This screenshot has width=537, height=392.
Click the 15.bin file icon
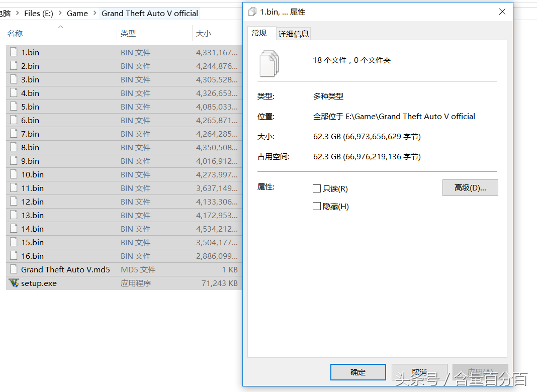click(14, 242)
